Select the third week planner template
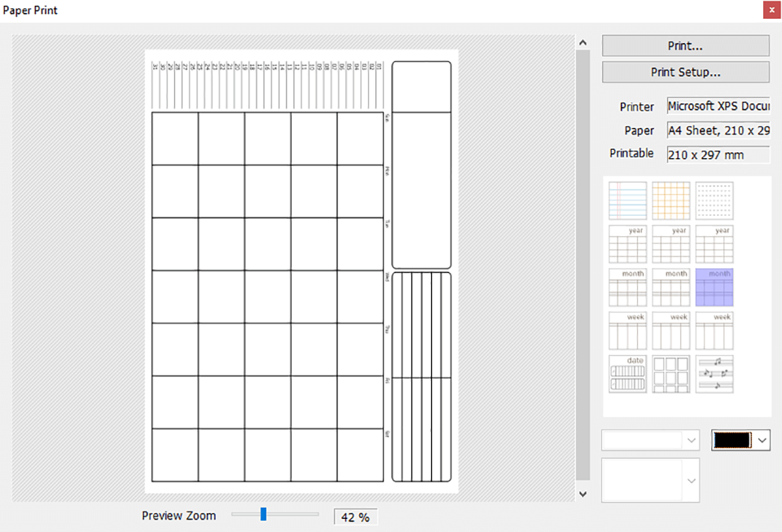Image resolution: width=782 pixels, height=532 pixels. pyautogui.click(x=714, y=331)
